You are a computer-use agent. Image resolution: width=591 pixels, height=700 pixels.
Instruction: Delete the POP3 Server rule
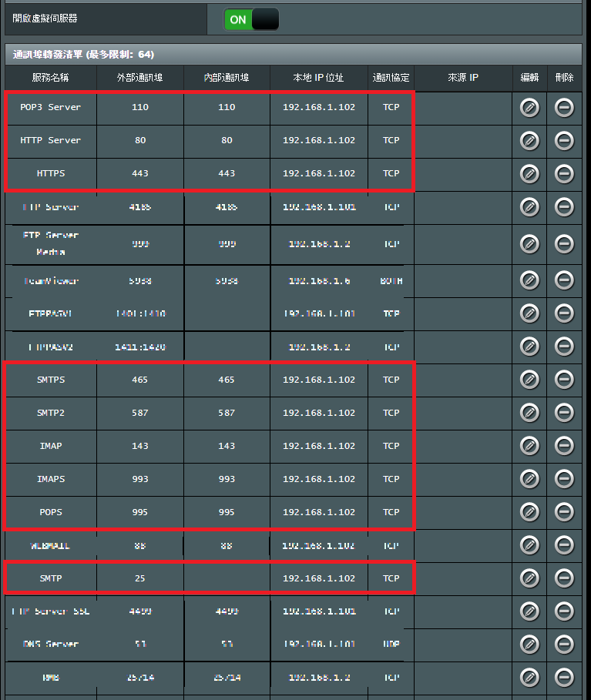[564, 108]
